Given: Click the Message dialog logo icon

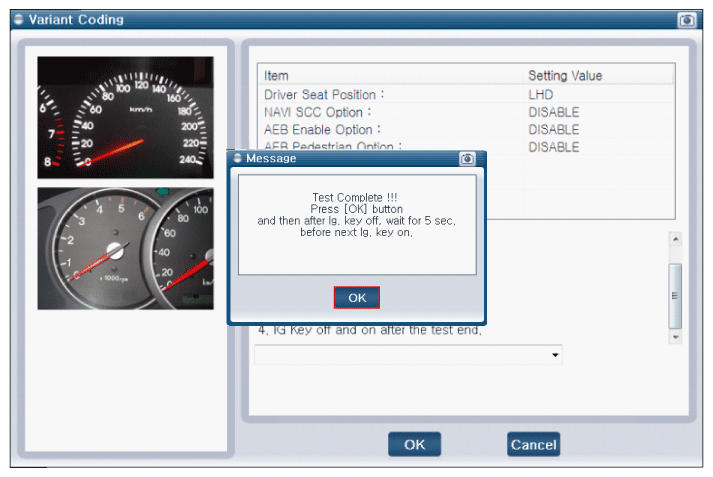Looking at the screenshot, I should pos(237,158).
